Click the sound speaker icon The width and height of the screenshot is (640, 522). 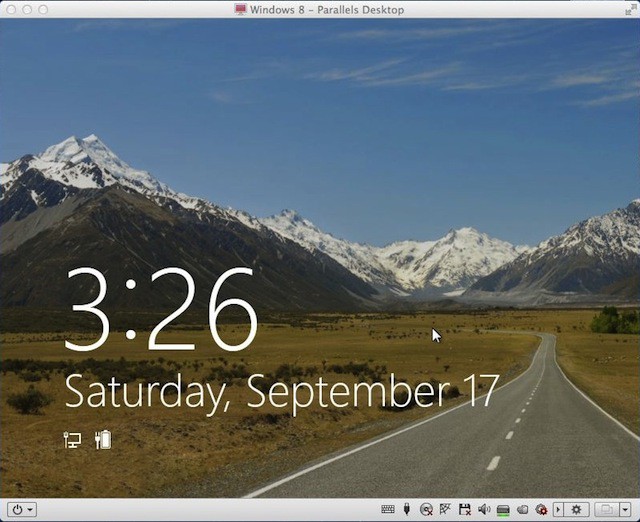pyautogui.click(x=484, y=509)
